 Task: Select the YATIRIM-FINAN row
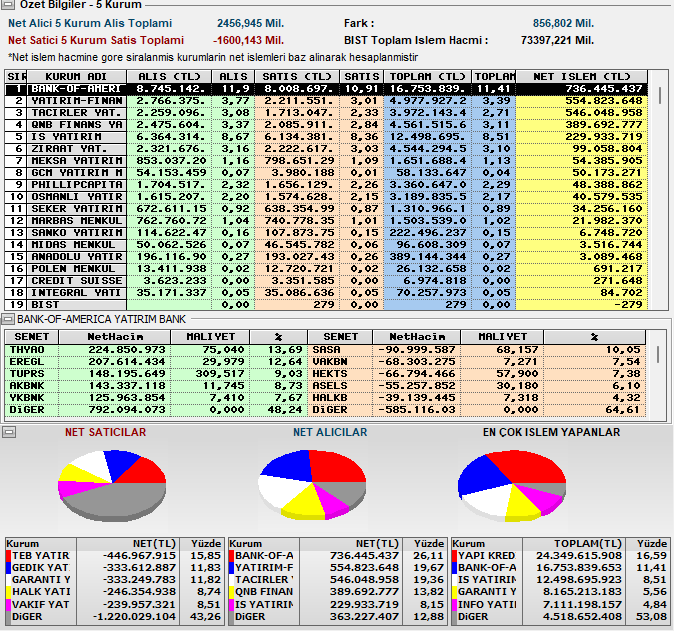[x=326, y=101]
